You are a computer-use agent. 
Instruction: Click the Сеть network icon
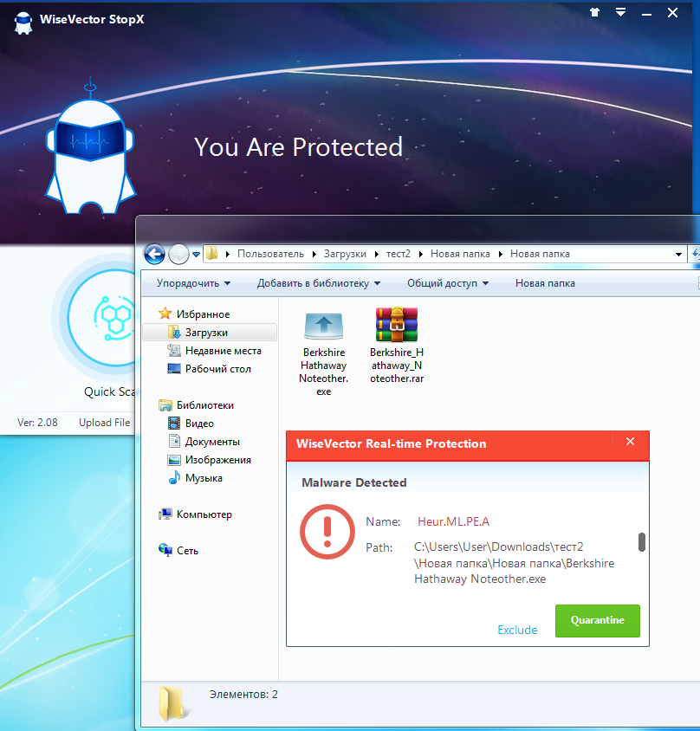(165, 550)
